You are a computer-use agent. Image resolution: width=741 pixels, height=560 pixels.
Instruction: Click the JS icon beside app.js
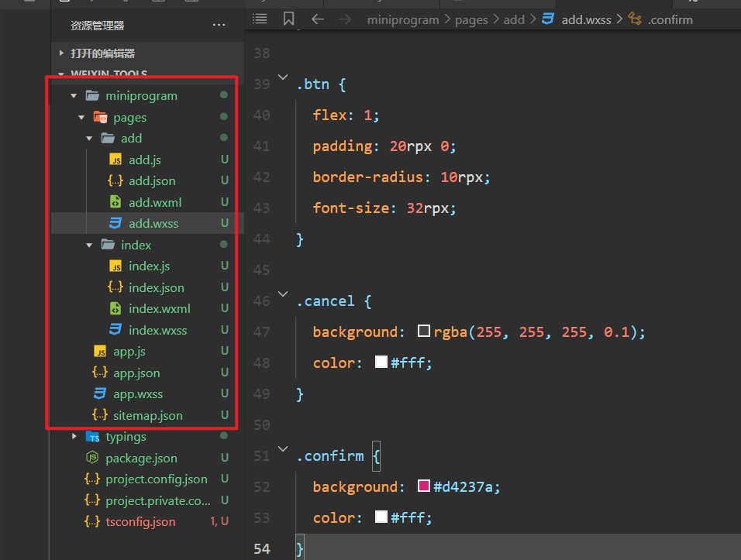100,352
